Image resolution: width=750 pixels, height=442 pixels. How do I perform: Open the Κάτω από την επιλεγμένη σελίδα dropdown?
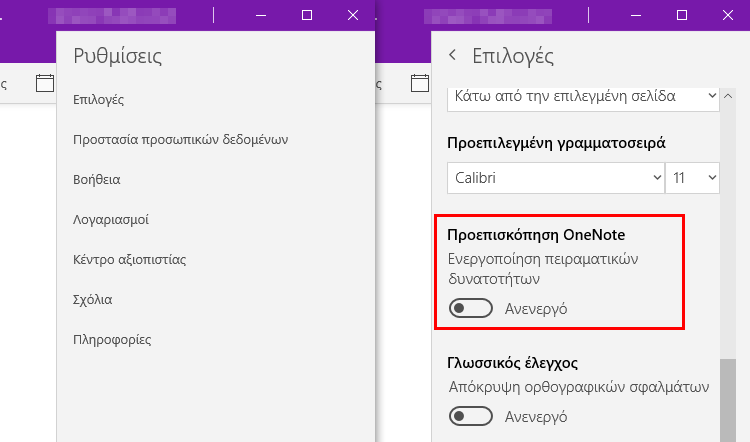pyautogui.click(x=583, y=99)
